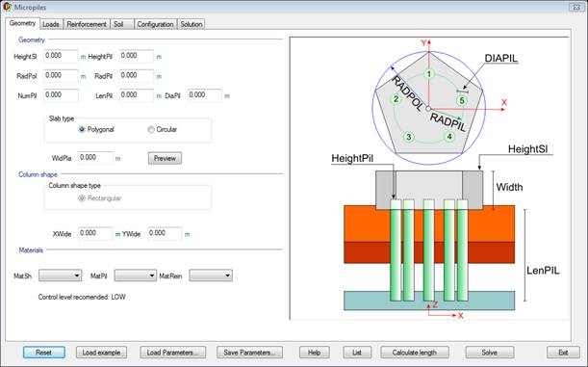The image size is (588, 367).
Task: Choose Rectangular column shape type
Action: pos(82,198)
